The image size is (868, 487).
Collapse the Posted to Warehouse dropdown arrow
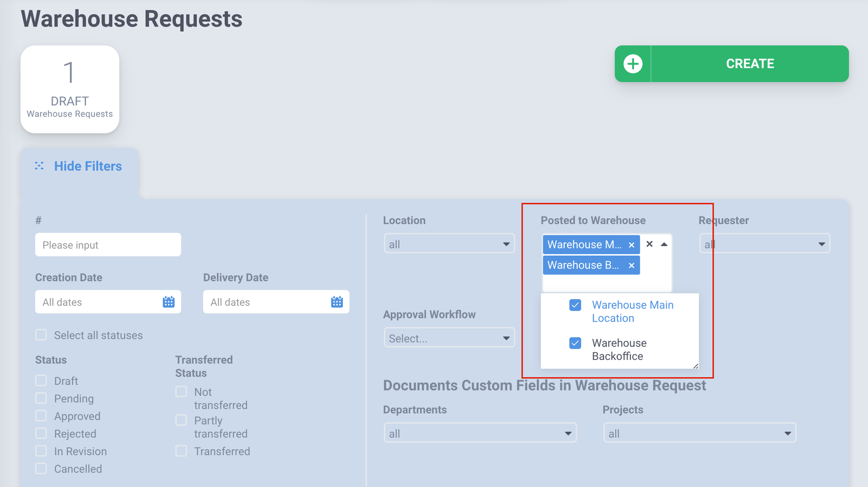point(664,244)
